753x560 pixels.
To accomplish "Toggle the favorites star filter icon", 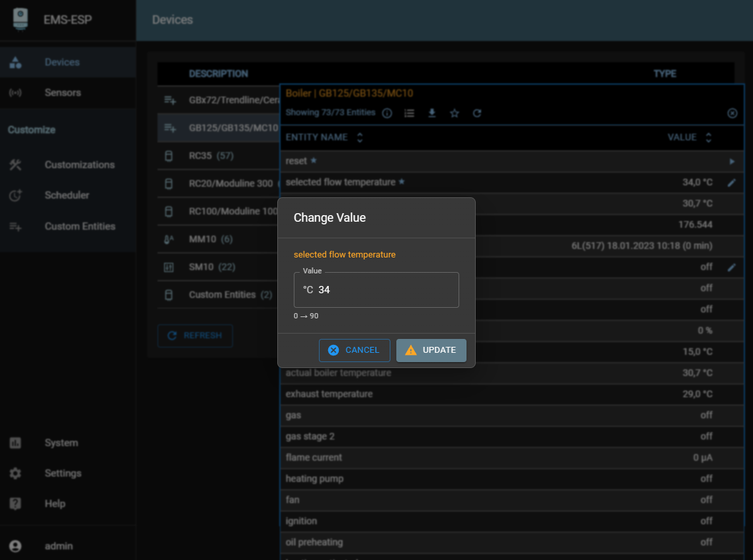I will (455, 113).
